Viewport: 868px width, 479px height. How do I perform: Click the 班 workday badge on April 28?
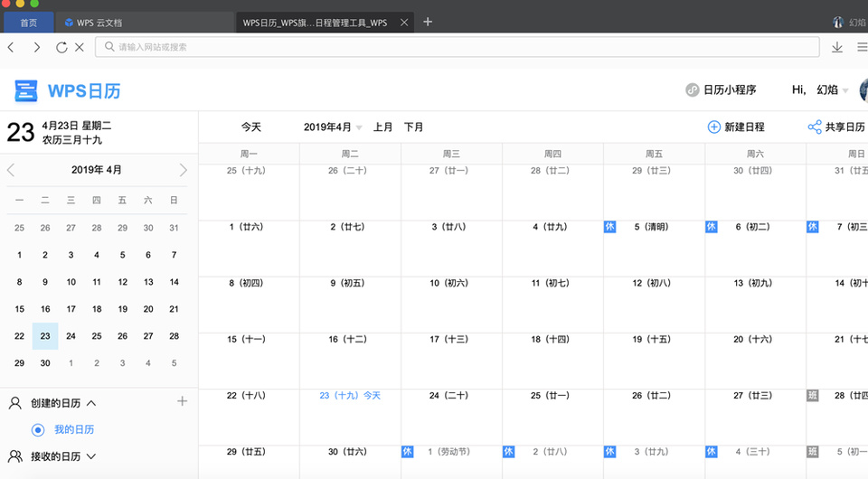[x=812, y=396]
